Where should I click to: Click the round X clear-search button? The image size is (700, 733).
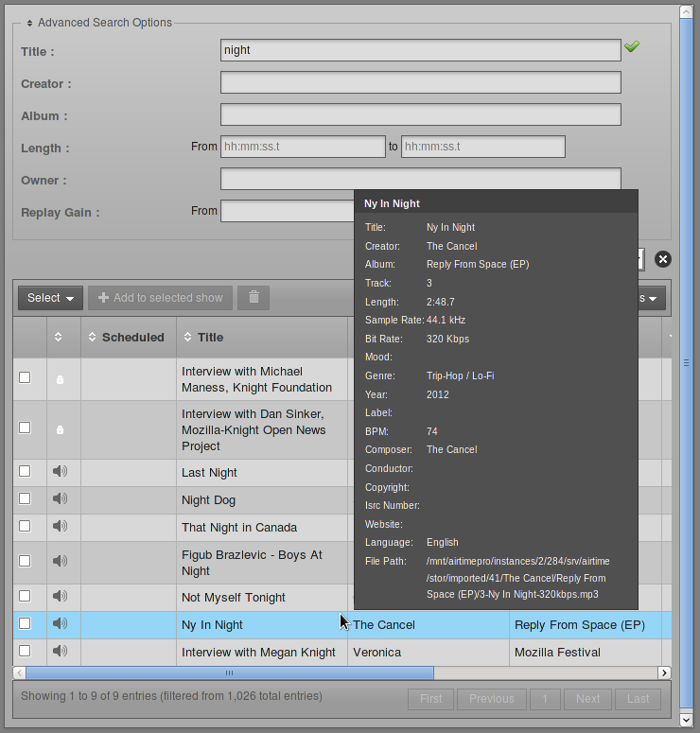[x=662, y=259]
